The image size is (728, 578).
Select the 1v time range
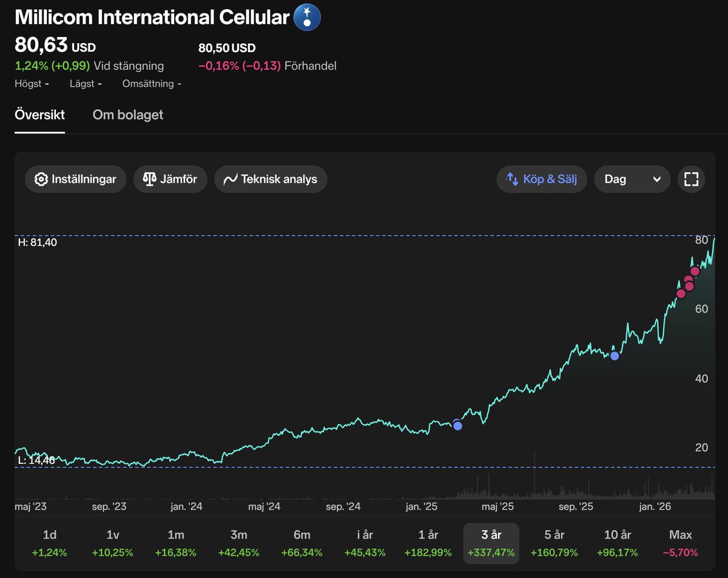click(112, 543)
